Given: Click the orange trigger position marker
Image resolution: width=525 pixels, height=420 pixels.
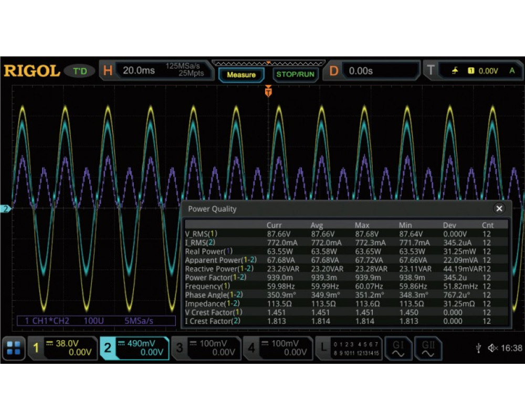Looking at the screenshot, I should [268, 92].
